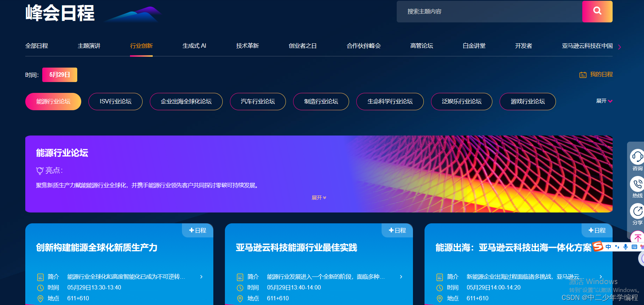The width and height of the screenshot is (644, 305).
Task: Open the 创业者之日 tab
Action: coord(303,46)
